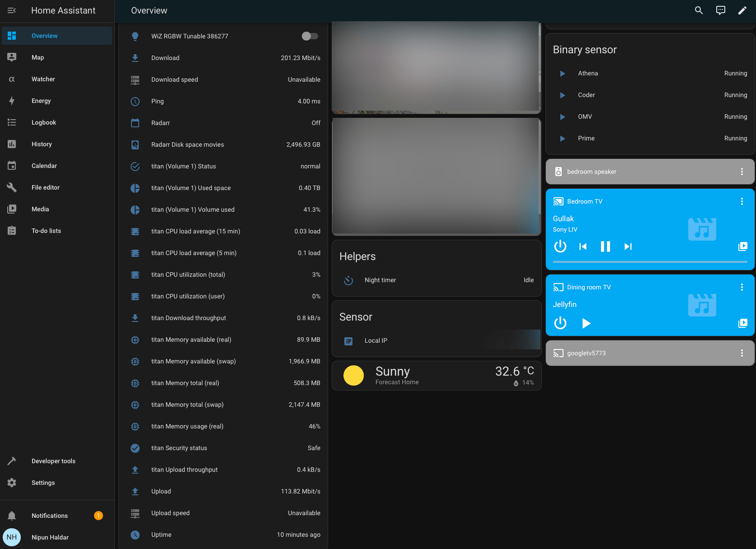756x549 pixels.
Task: Power off the Dining room TV
Action: [x=560, y=323]
